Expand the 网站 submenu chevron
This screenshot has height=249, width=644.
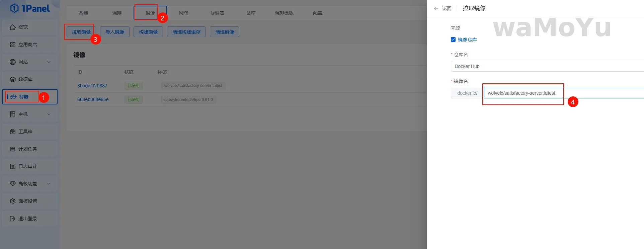click(x=49, y=62)
